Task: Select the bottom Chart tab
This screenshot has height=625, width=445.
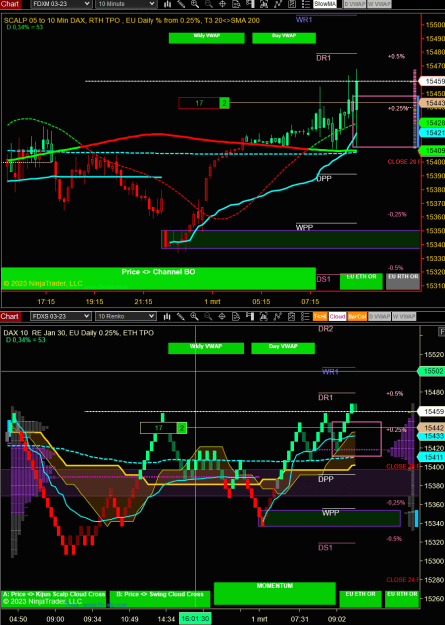Action: coord(10,316)
